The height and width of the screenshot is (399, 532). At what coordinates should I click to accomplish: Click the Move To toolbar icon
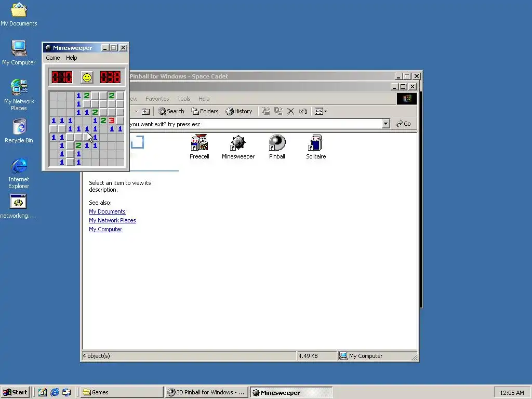click(265, 111)
